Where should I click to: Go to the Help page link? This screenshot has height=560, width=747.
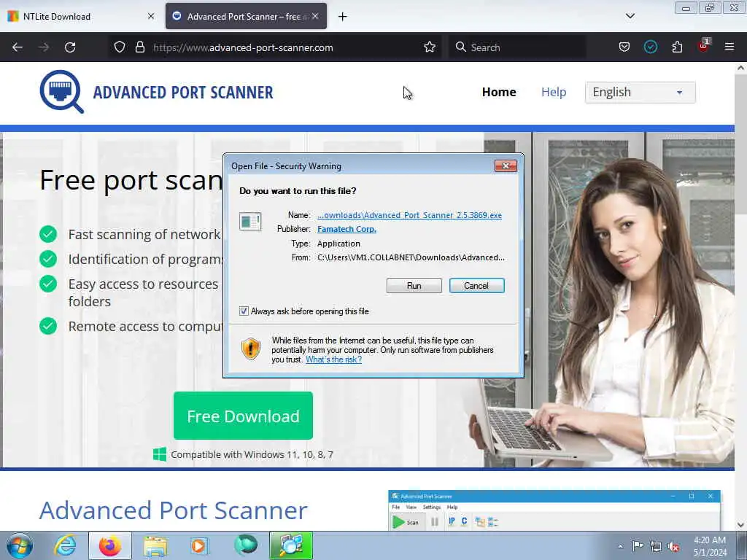pos(554,92)
